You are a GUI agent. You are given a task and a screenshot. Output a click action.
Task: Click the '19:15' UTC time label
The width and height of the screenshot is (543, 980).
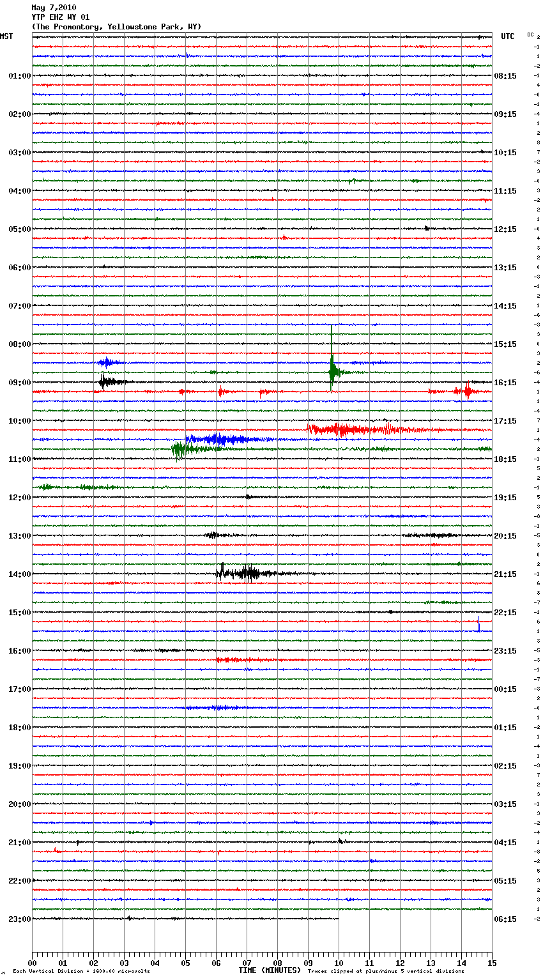(505, 498)
